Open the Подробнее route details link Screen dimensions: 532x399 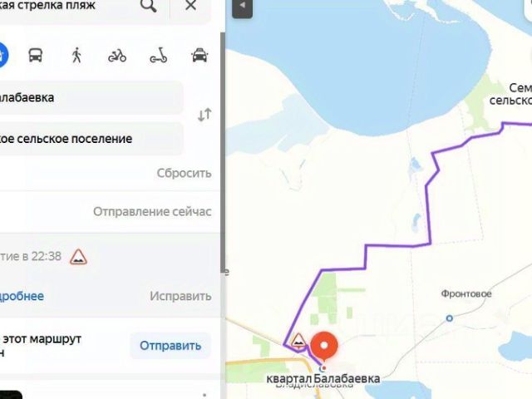[x=22, y=296]
